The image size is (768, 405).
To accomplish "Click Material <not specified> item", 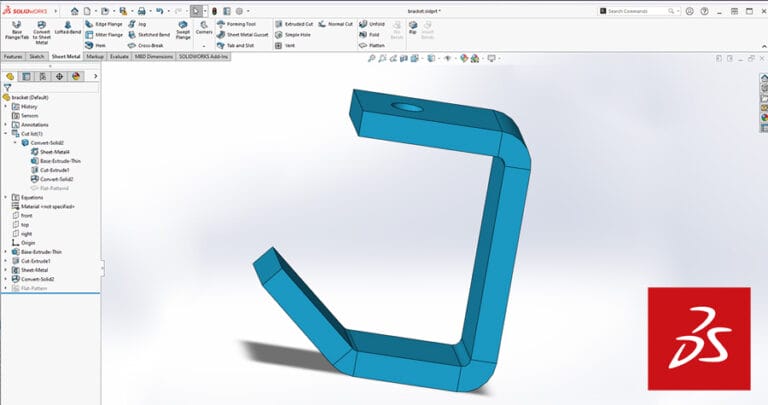I will coord(48,206).
